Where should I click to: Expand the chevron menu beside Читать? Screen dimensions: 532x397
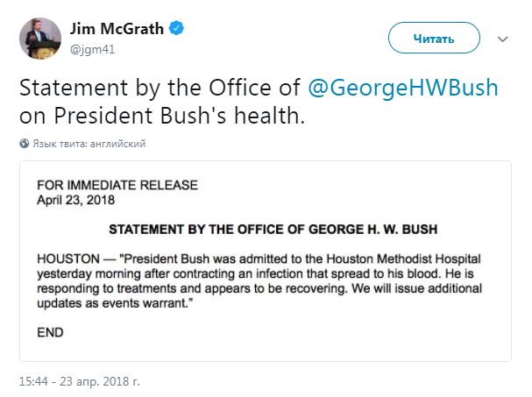point(503,39)
